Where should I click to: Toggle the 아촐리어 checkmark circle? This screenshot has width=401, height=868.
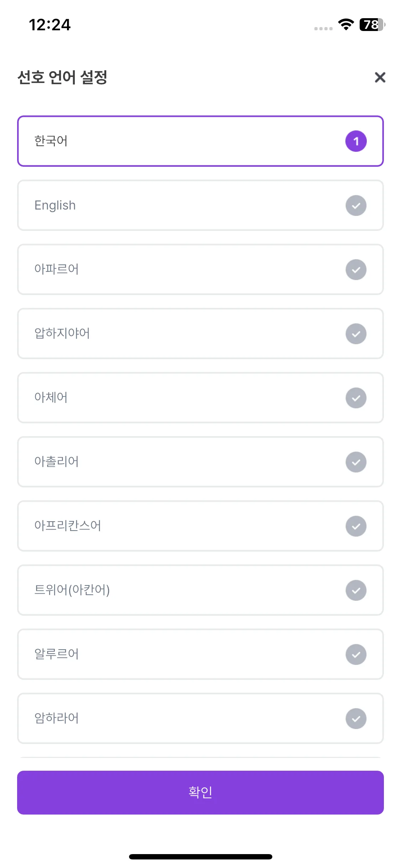click(x=356, y=462)
